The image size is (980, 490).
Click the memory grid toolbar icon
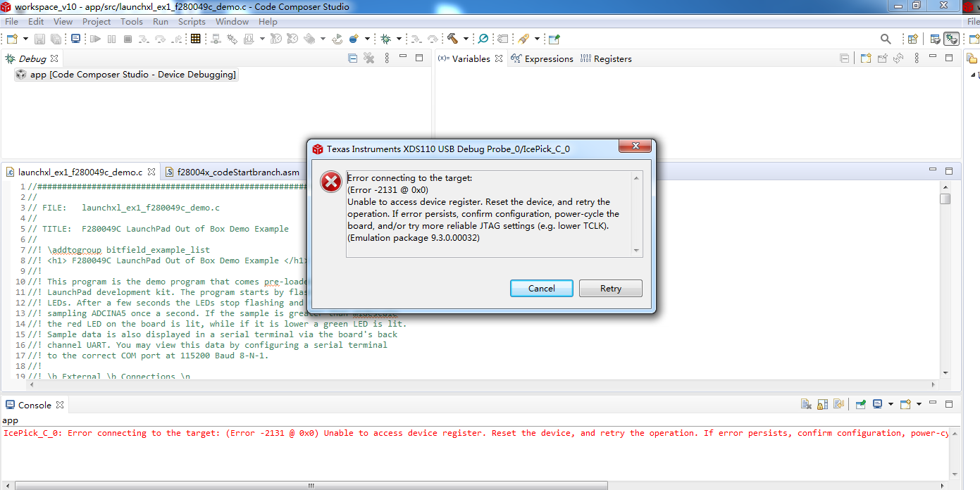click(x=196, y=39)
